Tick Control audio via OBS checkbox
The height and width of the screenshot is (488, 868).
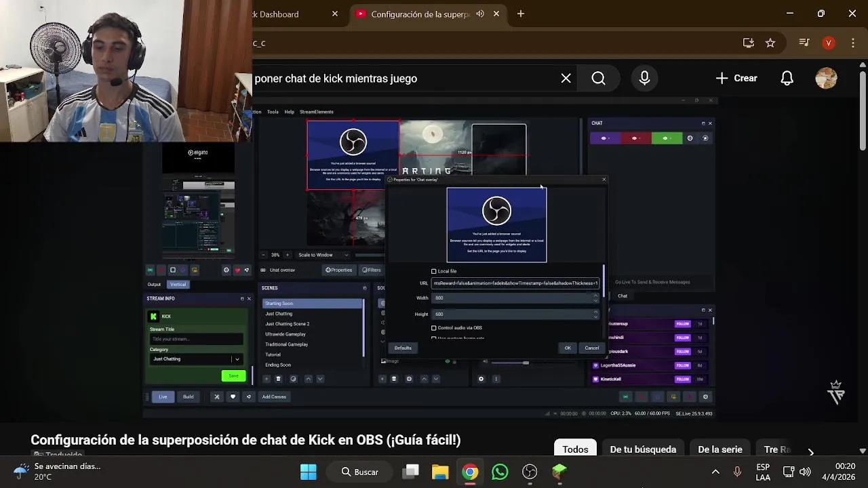[434, 328]
